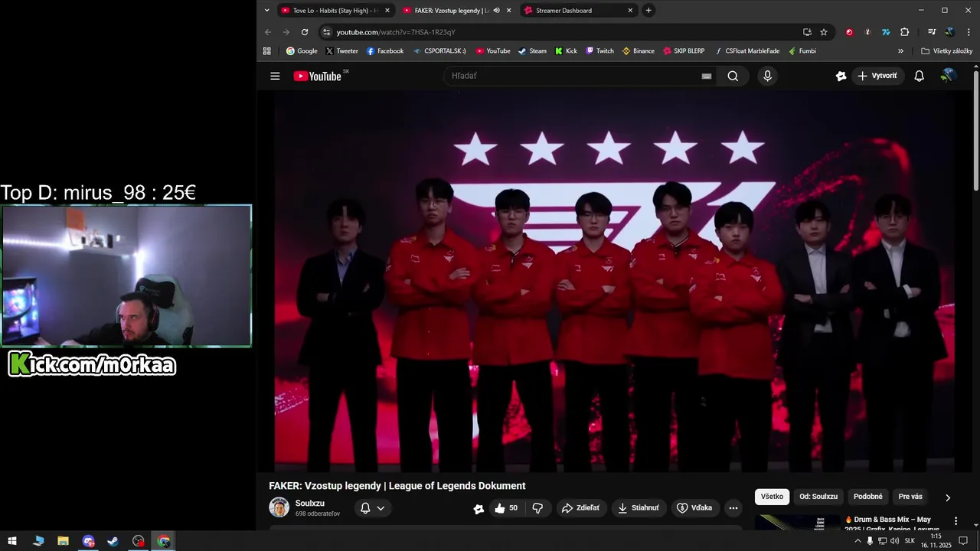Viewport: 980px width, 551px height.
Task: Click the Vďaka thanks button
Action: (694, 508)
